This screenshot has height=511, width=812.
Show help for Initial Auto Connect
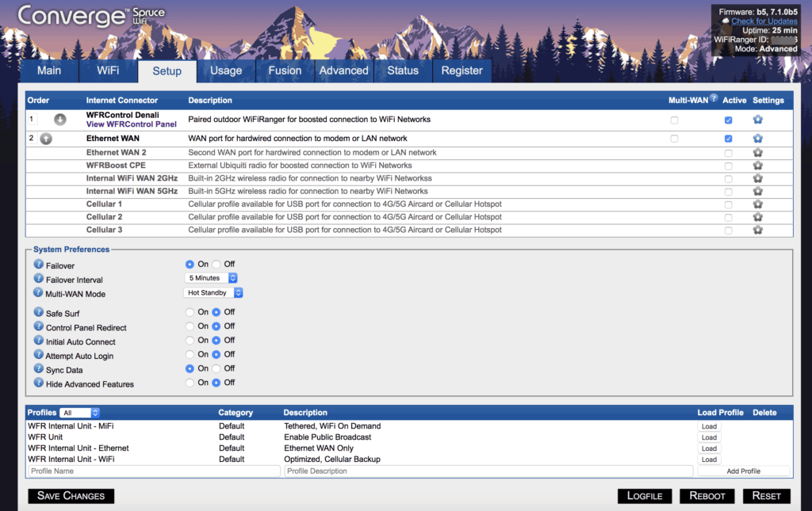click(x=38, y=341)
